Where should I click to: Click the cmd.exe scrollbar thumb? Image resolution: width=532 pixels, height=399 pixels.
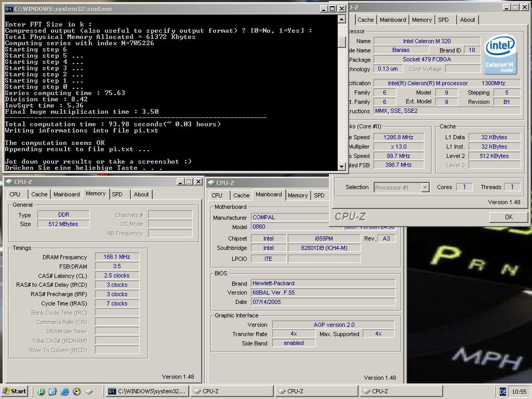[x=342, y=41]
